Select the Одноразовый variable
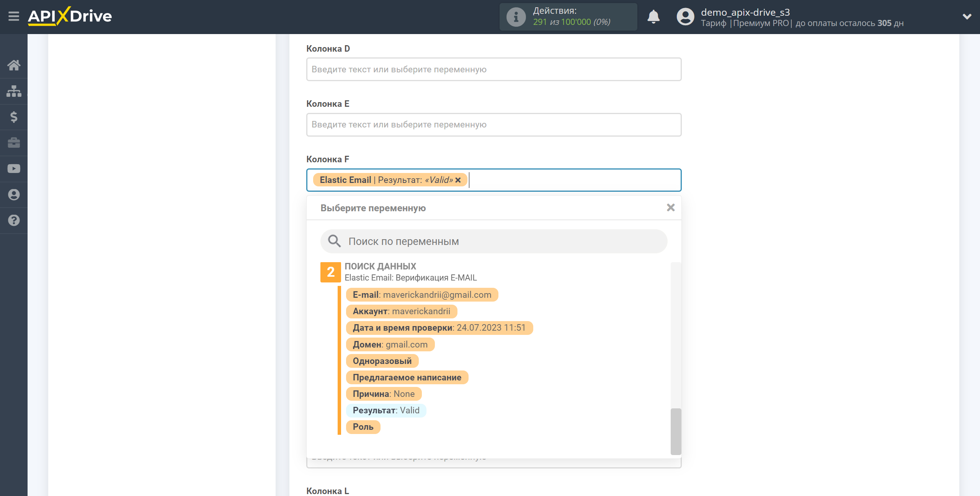Screen dimensions: 980x496 tap(382, 361)
